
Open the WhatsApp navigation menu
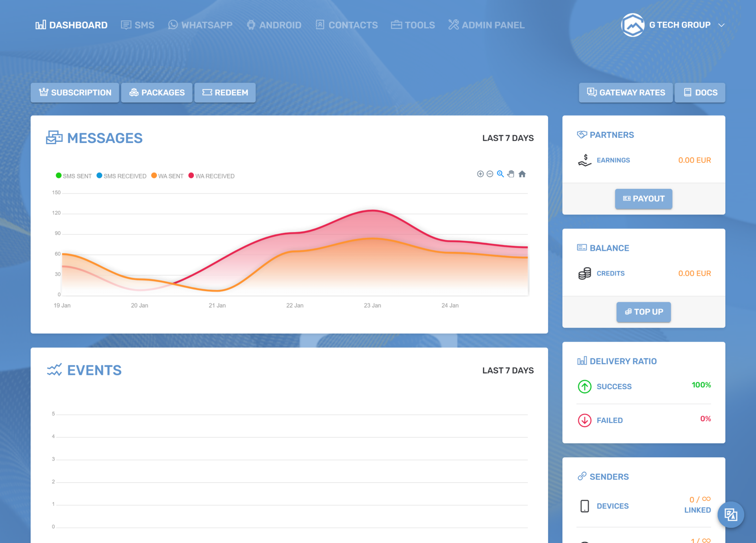click(200, 25)
